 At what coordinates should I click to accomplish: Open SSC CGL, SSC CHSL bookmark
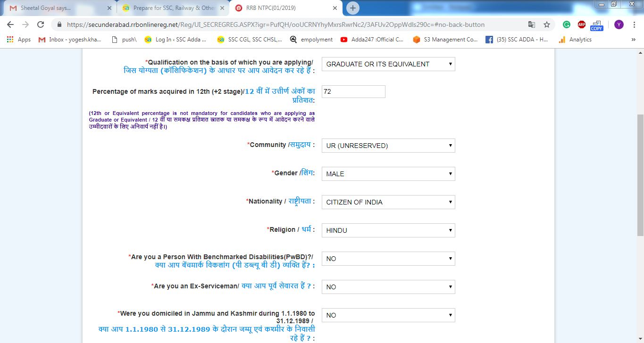(x=250, y=40)
